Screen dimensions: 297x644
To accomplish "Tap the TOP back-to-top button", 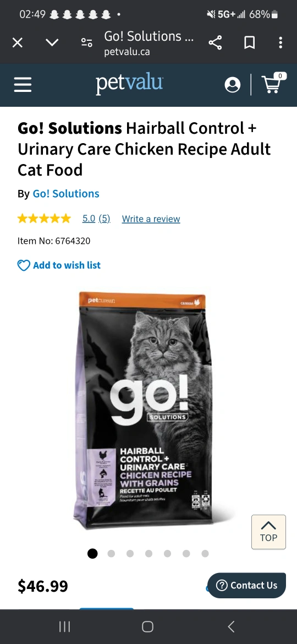I will pos(269,532).
